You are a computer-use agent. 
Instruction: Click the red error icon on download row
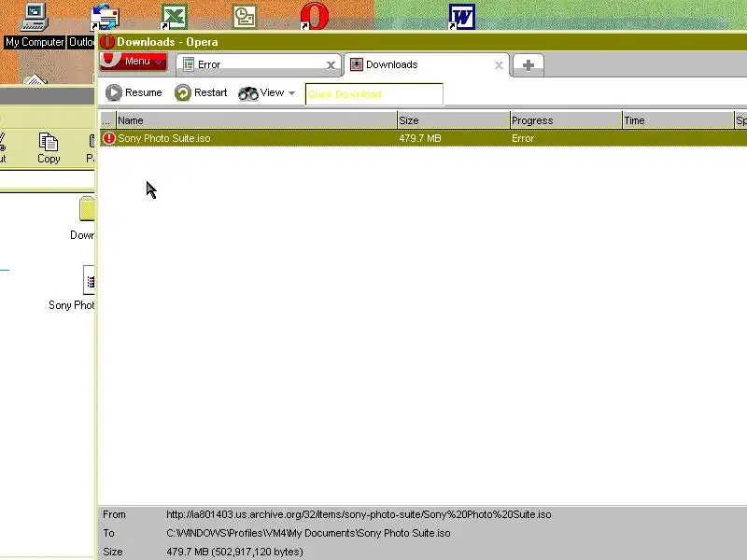[x=109, y=138]
